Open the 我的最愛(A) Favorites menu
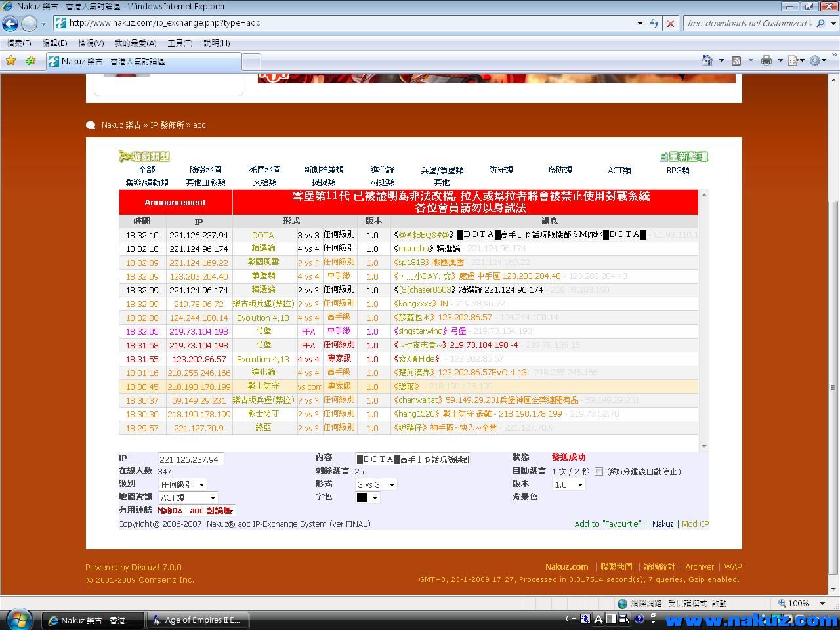 coord(135,43)
